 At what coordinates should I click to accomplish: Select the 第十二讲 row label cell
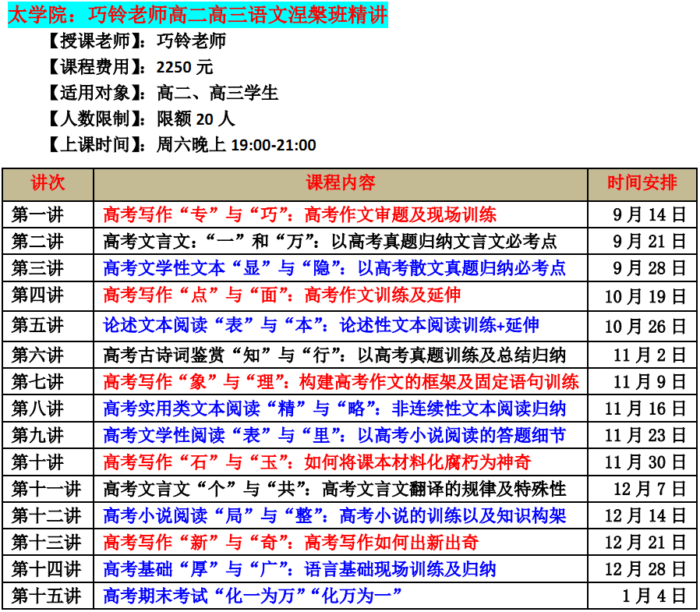[48, 515]
